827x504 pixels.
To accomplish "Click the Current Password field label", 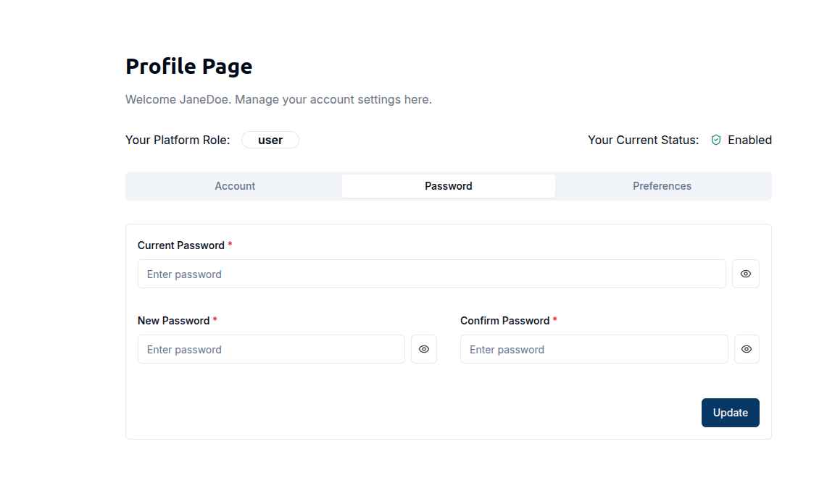I will coord(181,245).
